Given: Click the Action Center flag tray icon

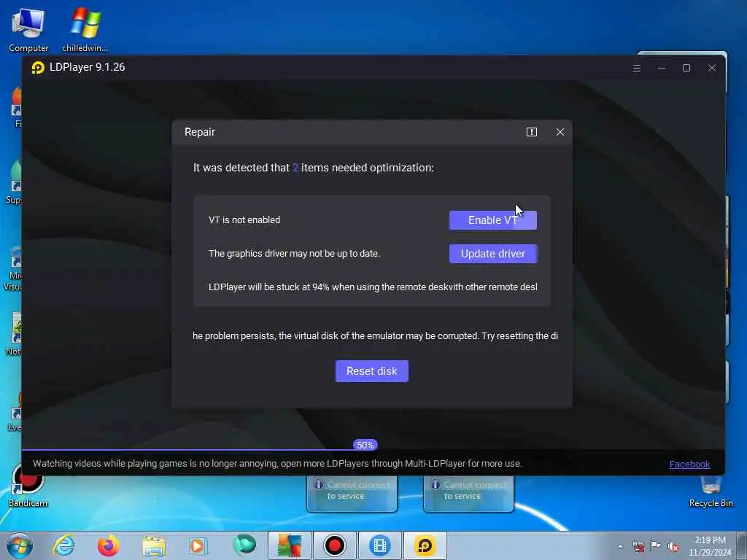Looking at the screenshot, I should coord(656,547).
